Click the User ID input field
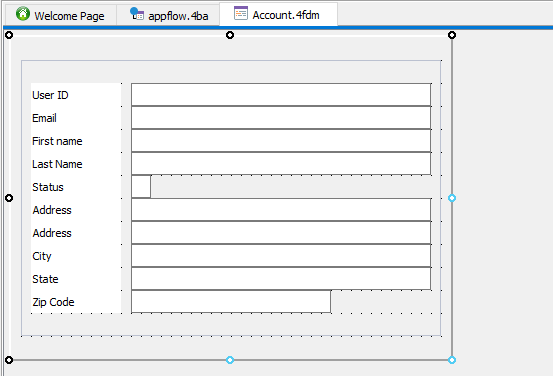The height and width of the screenshot is (376, 553). 281,95
